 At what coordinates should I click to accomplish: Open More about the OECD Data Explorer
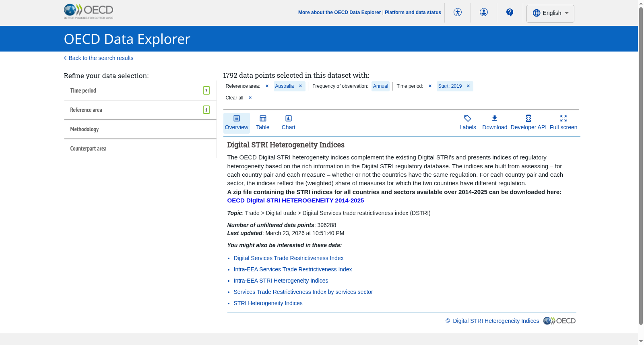point(339,12)
